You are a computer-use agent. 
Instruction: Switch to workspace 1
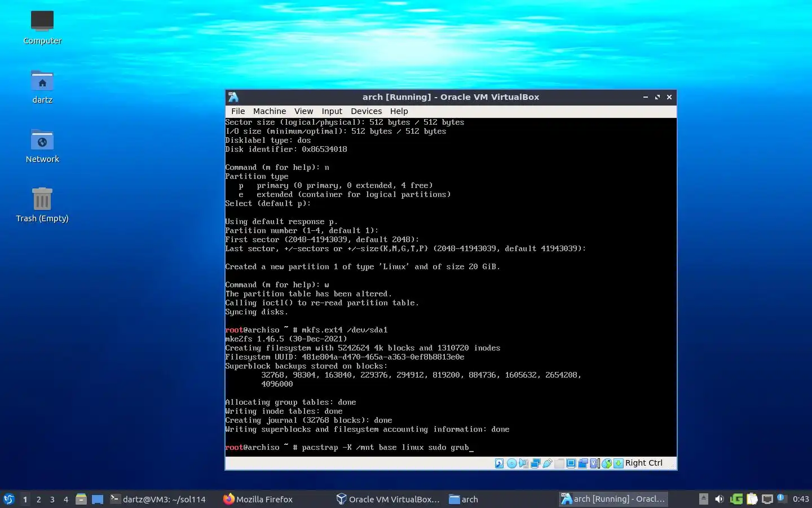click(x=25, y=499)
